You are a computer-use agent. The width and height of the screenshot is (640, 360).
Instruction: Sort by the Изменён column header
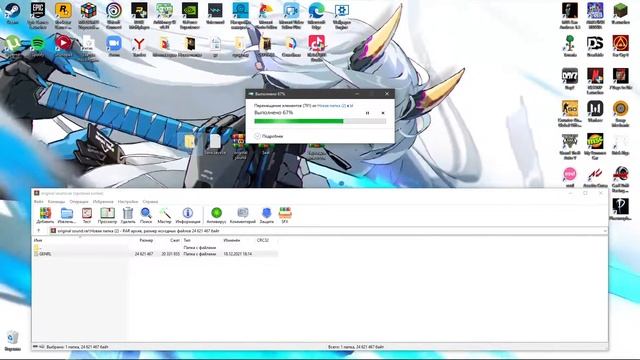(232, 240)
